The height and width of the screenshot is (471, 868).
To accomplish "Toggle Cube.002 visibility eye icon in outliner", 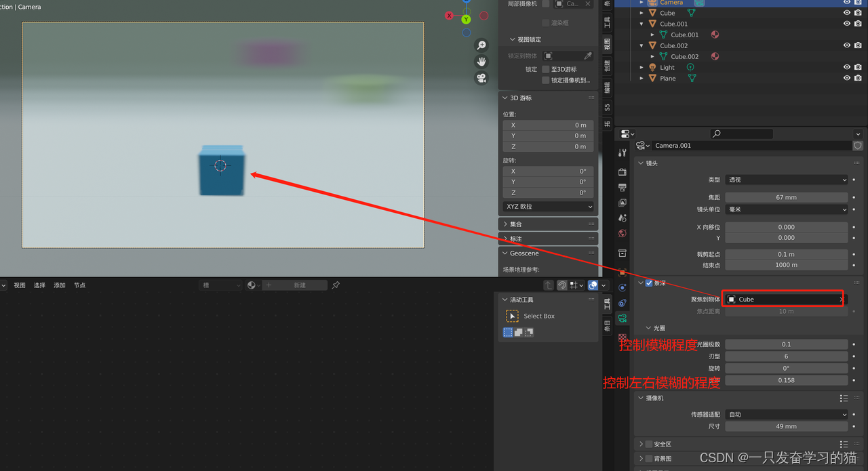I will click(846, 45).
